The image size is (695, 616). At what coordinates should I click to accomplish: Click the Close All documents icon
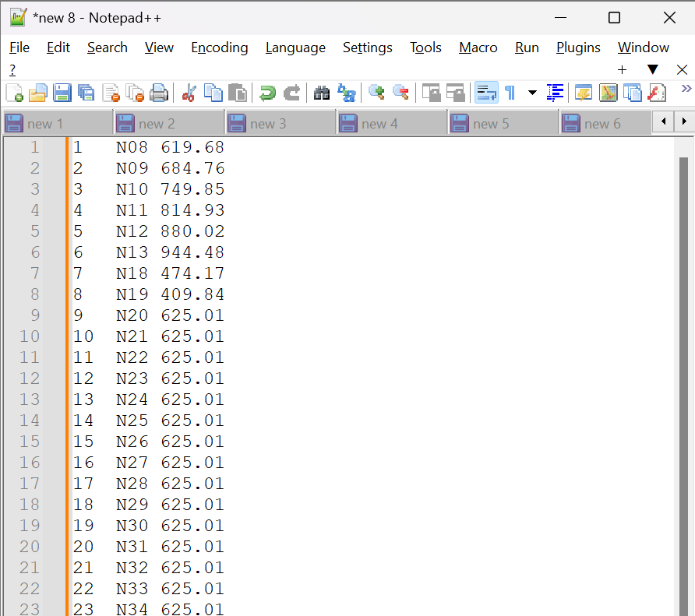tap(135, 93)
